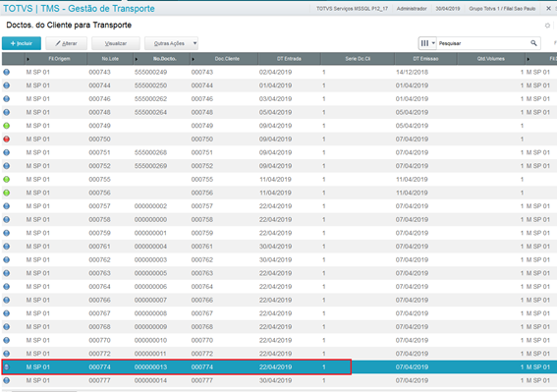Click Grupo Totvs 1 / Filial Sao Paulo label
This screenshot has height=392, width=557.
point(502,9)
